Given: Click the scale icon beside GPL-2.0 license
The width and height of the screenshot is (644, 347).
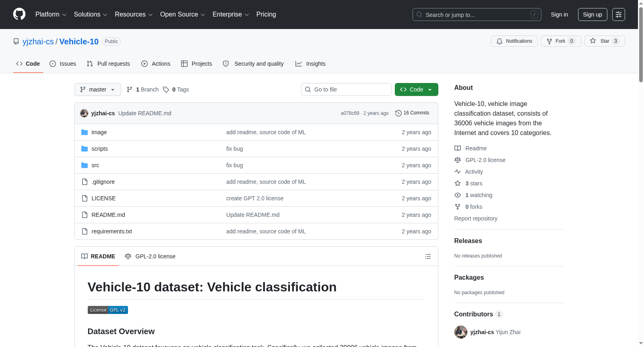Looking at the screenshot, I should tap(458, 160).
